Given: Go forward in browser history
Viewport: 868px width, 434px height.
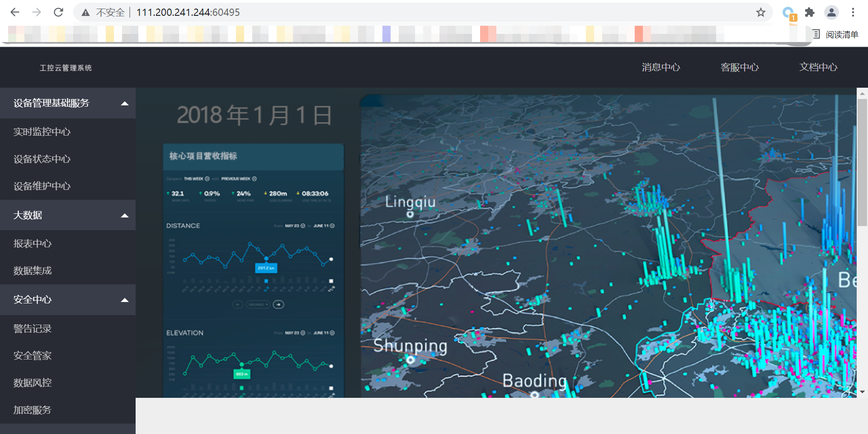Looking at the screenshot, I should tap(37, 12).
